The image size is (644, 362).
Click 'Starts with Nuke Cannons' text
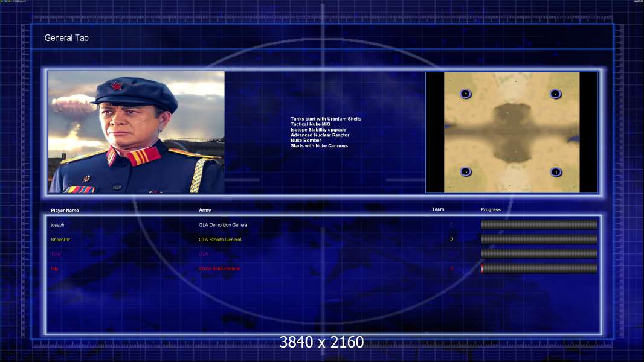319,145
